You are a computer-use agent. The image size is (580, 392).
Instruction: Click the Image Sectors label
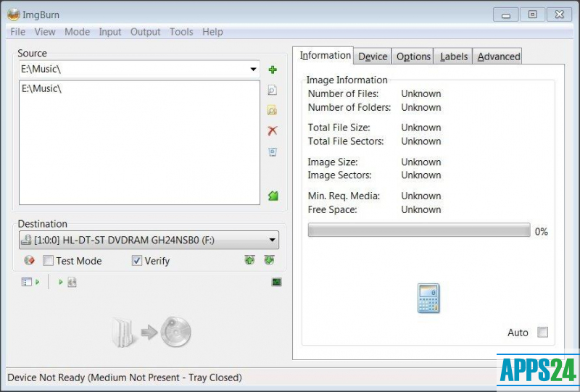click(x=339, y=175)
